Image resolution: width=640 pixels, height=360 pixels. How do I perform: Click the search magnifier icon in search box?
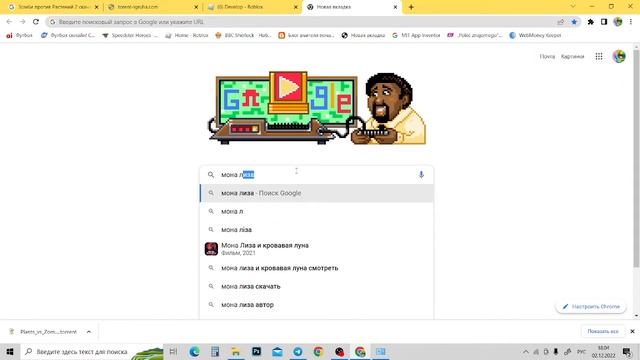click(211, 175)
